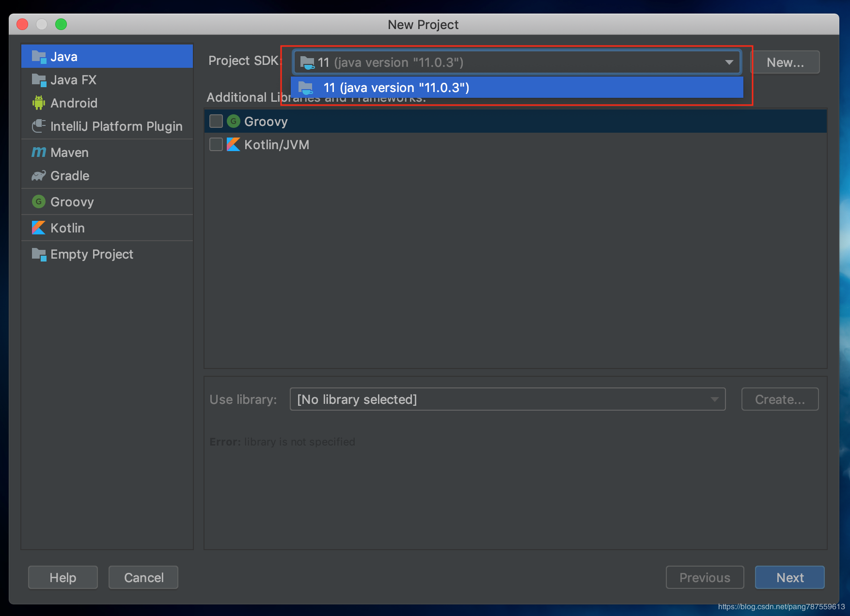Select the Kotlin project type label
Viewport: 850px width, 616px height.
(x=68, y=228)
